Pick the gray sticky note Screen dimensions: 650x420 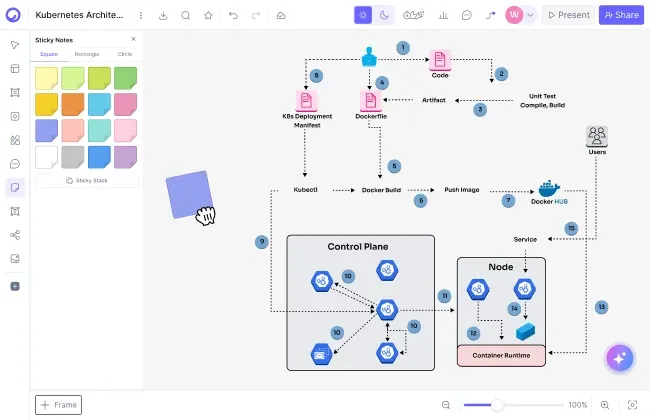(x=73, y=157)
